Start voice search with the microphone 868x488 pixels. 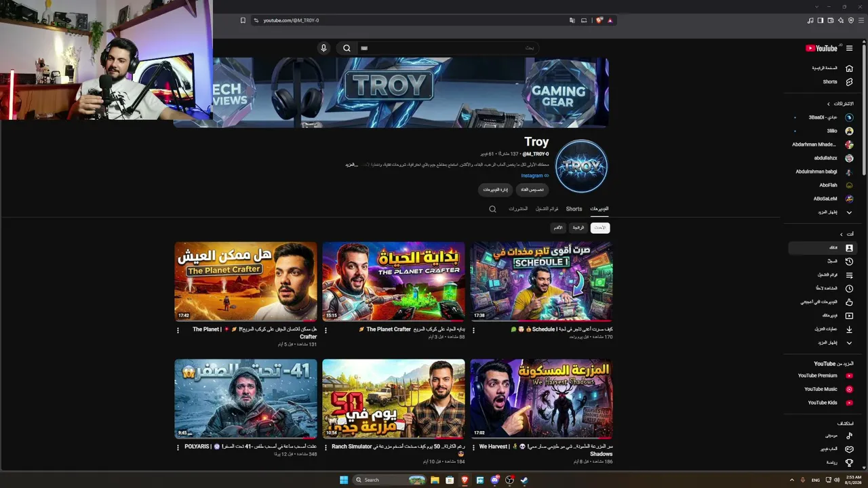[323, 48]
